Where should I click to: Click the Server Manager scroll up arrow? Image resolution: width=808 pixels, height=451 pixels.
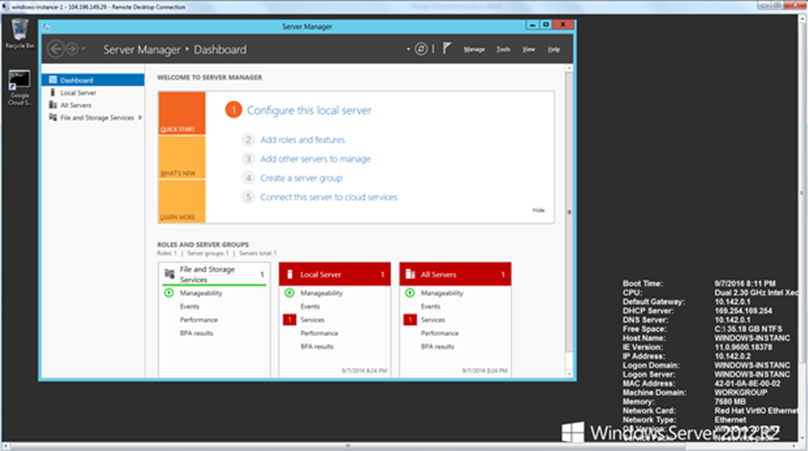tap(569, 68)
